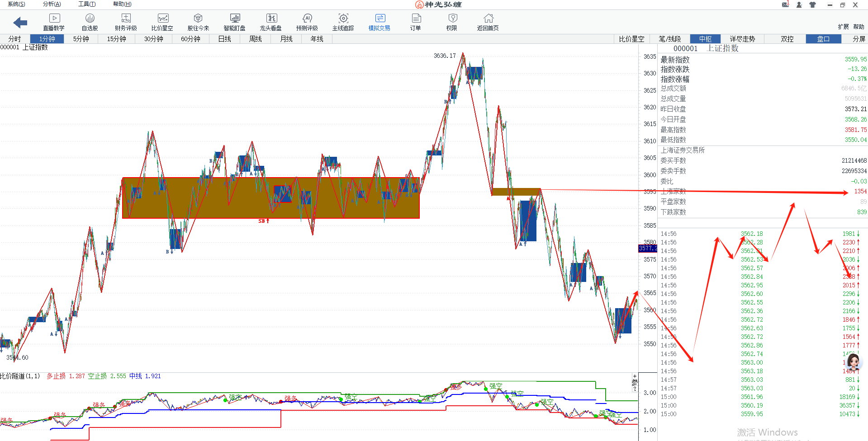The height and width of the screenshot is (441, 868).
Task: Open the 系统(S) menu
Action: coord(16,4)
